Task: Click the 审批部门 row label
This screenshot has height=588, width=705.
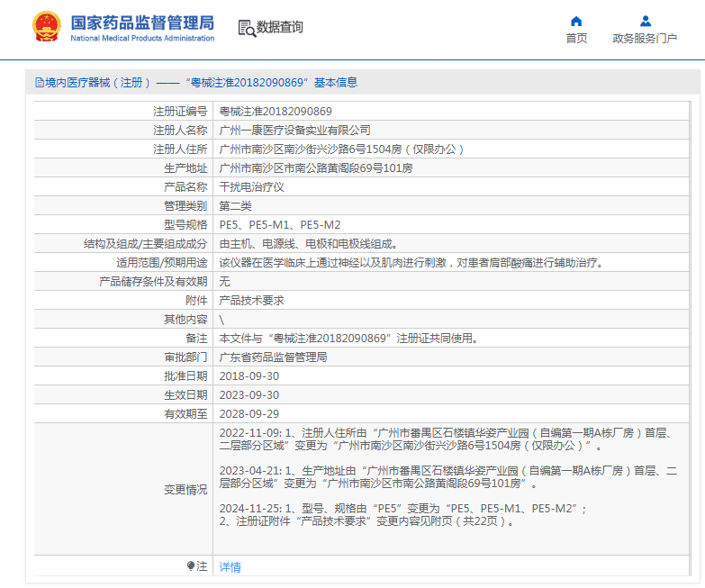Action: pyautogui.click(x=185, y=357)
